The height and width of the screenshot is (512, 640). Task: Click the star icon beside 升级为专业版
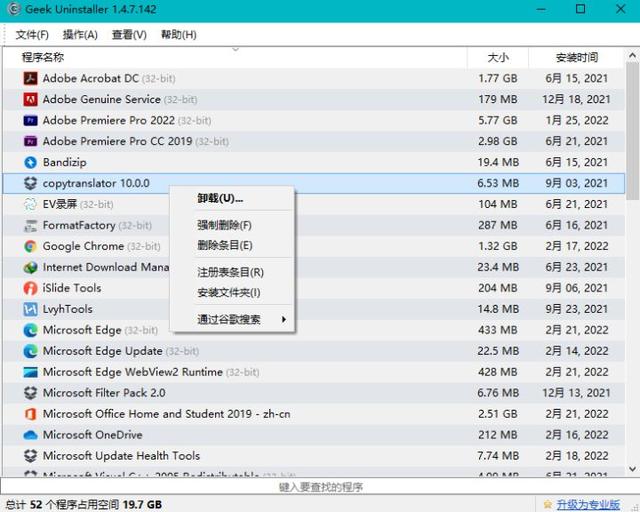548,505
